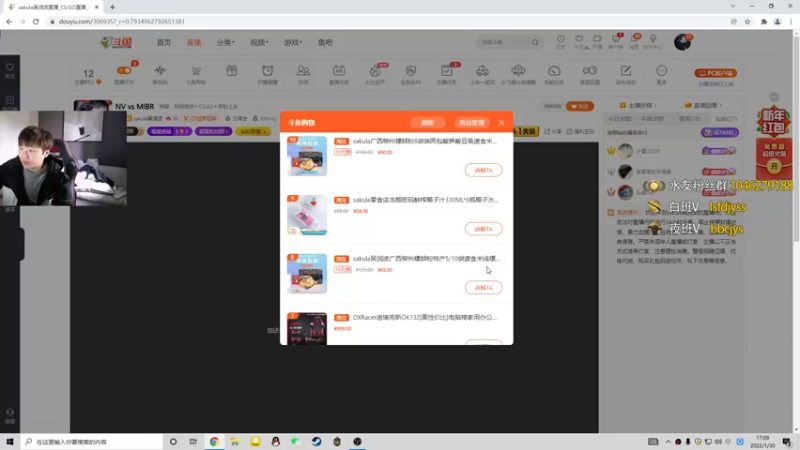This screenshot has width=800, height=450.
Task: Open product 8 thumbnail image
Action: point(307,273)
